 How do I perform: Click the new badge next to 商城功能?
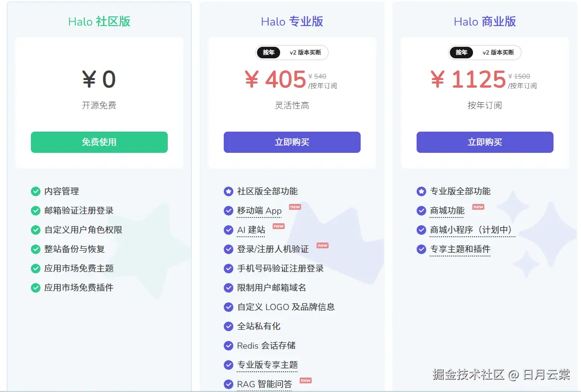click(x=478, y=207)
